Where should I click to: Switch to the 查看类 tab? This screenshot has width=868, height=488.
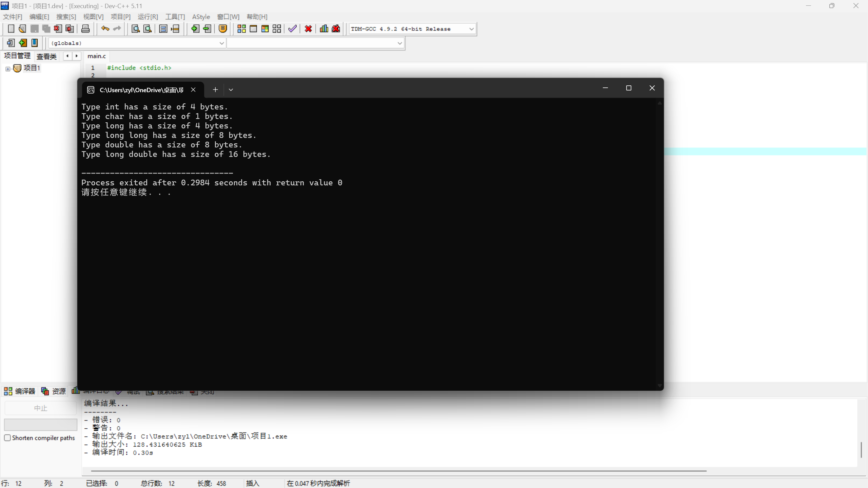tap(46, 56)
